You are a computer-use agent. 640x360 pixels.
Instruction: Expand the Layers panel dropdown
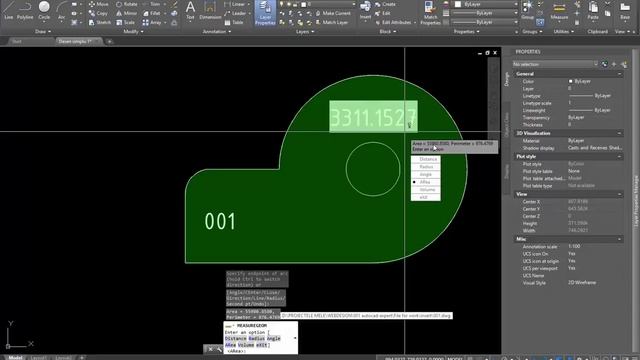click(x=305, y=31)
